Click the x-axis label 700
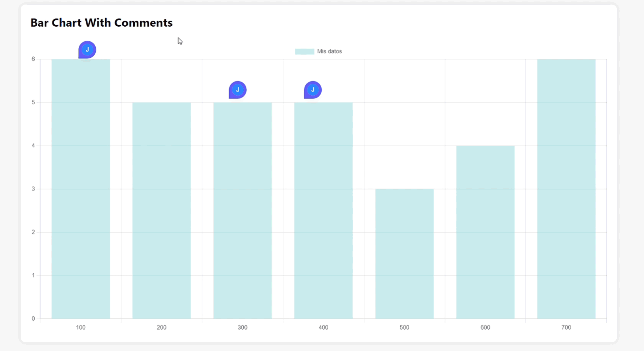Image resolution: width=644 pixels, height=351 pixels. [566, 327]
